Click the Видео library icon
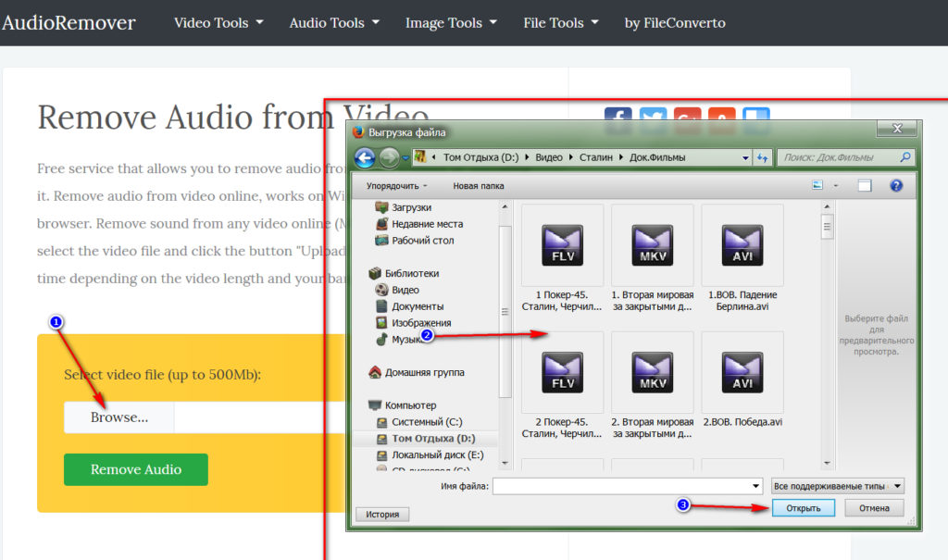This screenshot has width=948, height=560. tap(381, 290)
